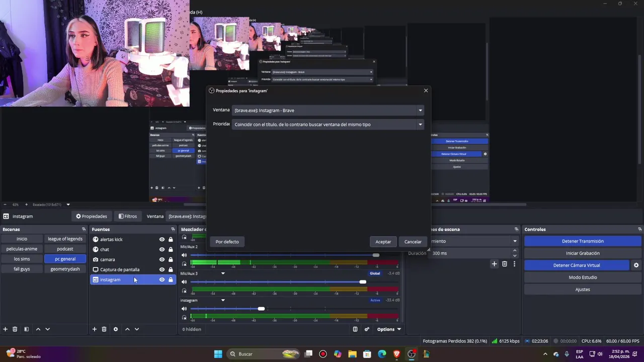
Task: Expand instagram mixer options arrow
Action: point(223,300)
